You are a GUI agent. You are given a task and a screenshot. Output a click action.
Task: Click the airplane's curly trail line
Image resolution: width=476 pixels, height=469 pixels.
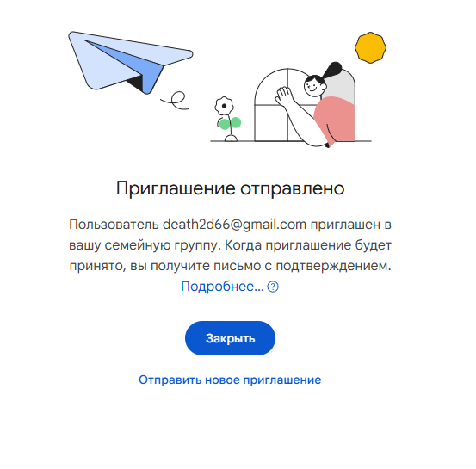174,101
